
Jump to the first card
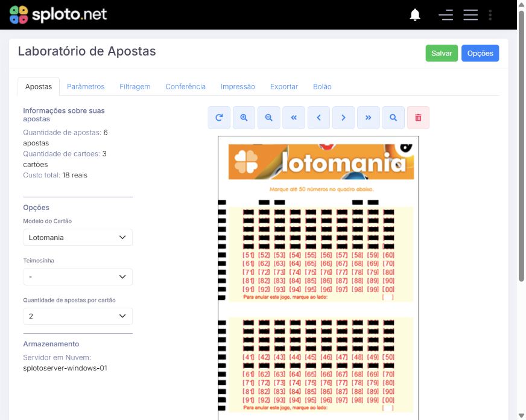[x=294, y=118]
